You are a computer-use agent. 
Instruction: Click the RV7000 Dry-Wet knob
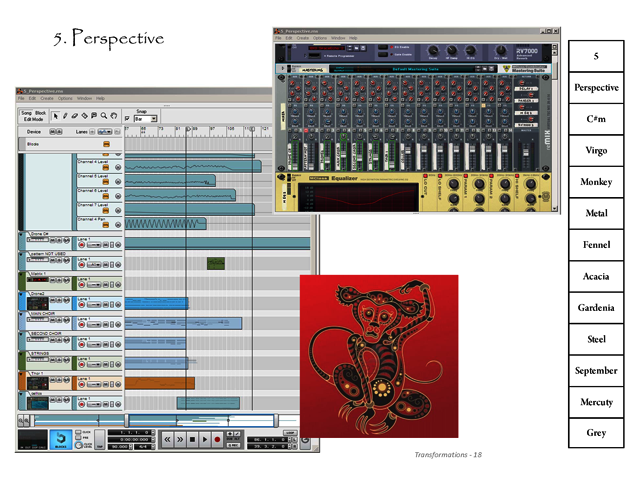point(501,51)
